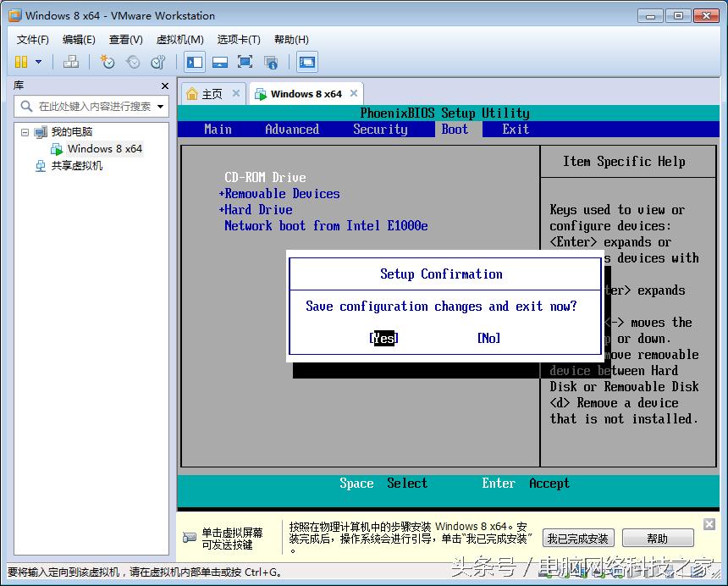Viewport: 728px width, 586px height.
Task: Toggle the thumbnail bar view icon
Action: (x=220, y=62)
